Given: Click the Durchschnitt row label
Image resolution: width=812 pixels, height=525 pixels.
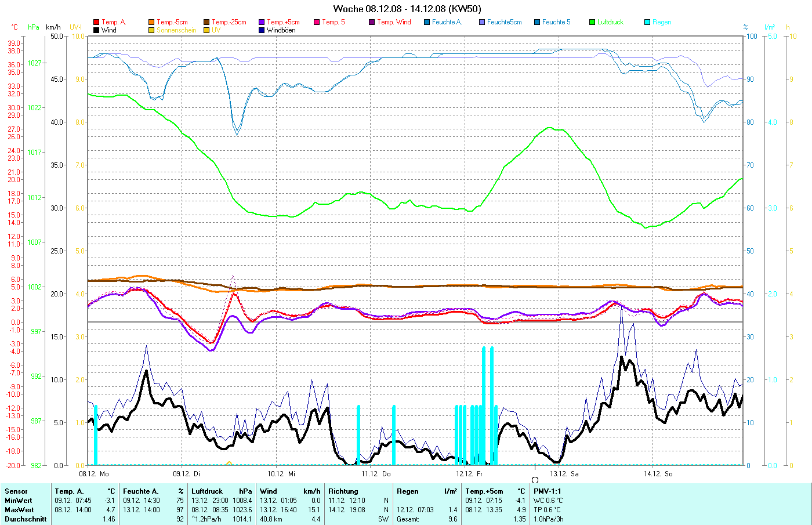Looking at the screenshot, I should point(26,519).
